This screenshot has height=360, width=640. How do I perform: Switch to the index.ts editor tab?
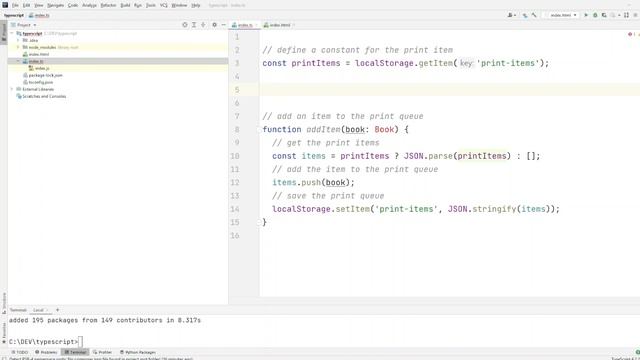[x=244, y=25]
